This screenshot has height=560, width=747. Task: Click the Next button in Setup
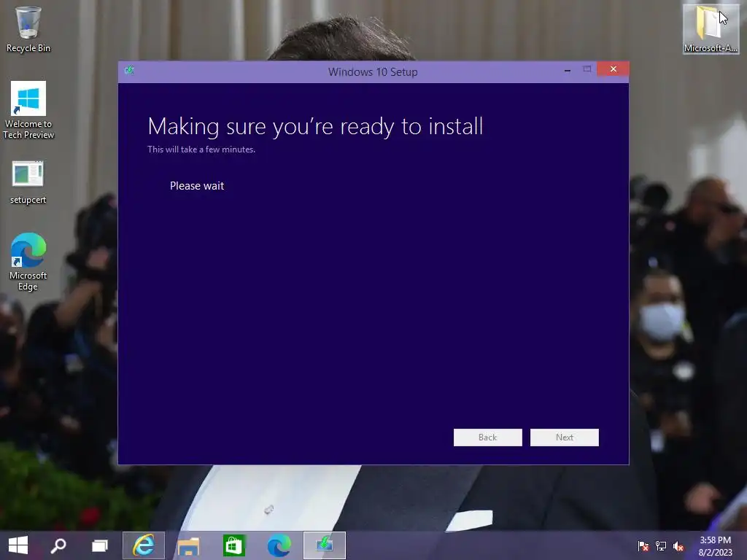tap(564, 437)
